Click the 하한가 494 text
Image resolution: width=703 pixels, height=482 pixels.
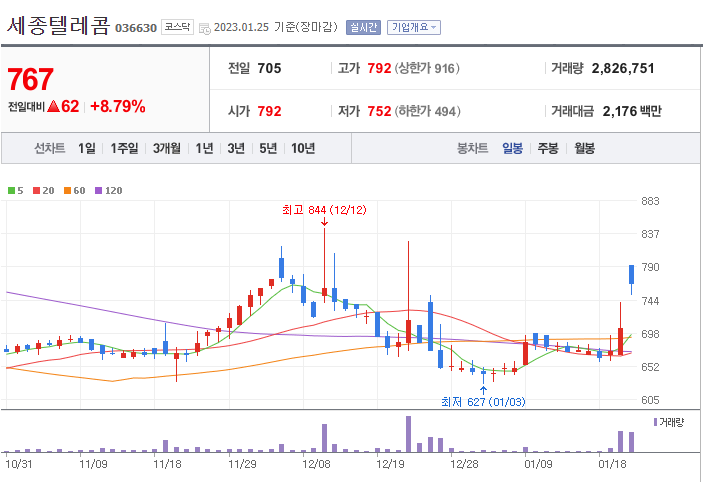click(x=428, y=111)
